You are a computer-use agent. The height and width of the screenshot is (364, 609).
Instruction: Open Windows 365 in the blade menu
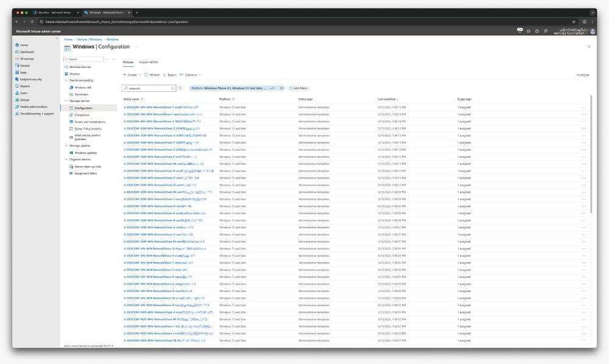(x=80, y=87)
